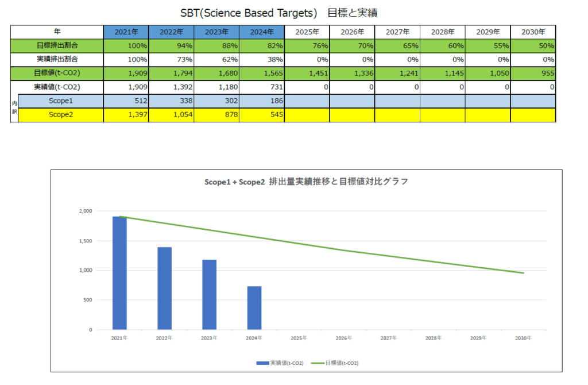Select the cell showing 731
Image resolution: width=588 pixels, height=385 pixels.
[x=262, y=87]
